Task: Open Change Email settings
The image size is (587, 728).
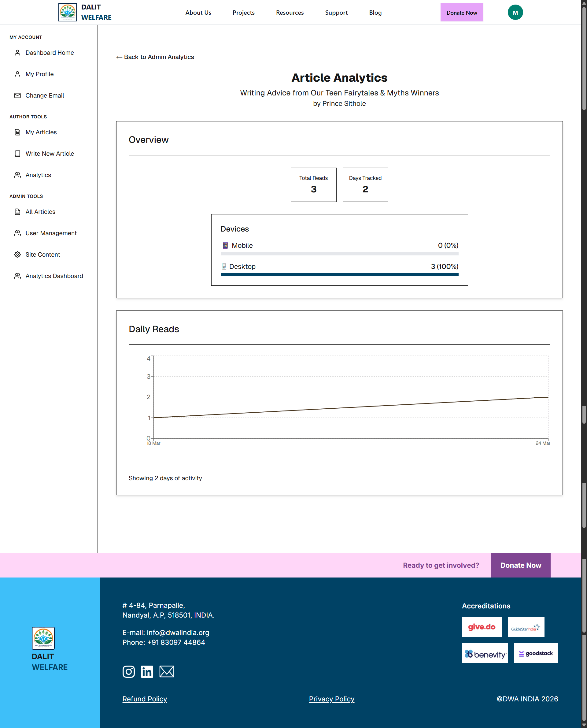Action: click(45, 95)
